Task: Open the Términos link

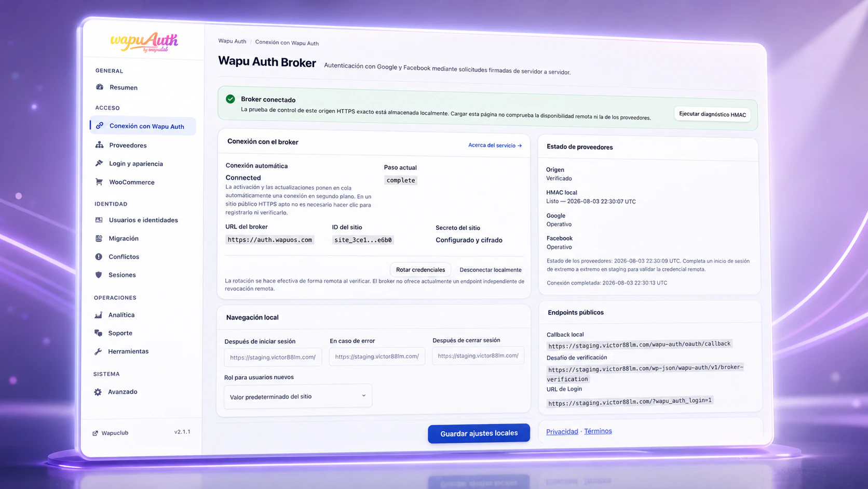Action: 598,431
